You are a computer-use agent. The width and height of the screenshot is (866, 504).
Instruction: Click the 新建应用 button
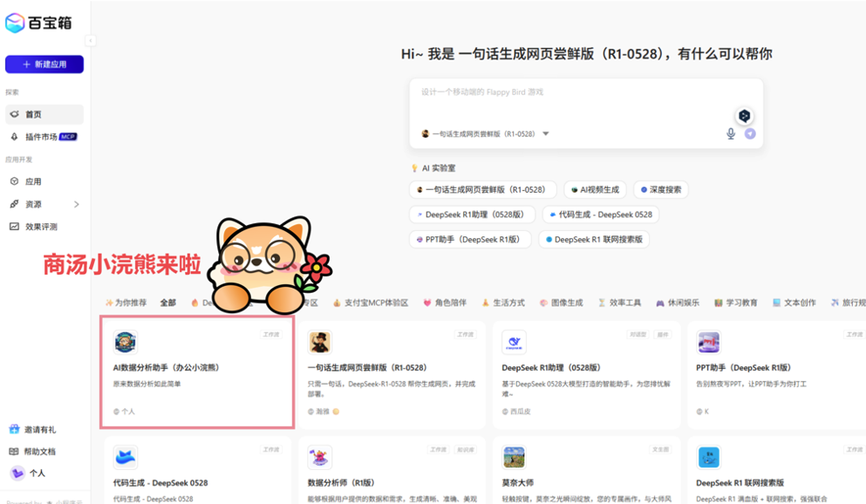point(44,65)
